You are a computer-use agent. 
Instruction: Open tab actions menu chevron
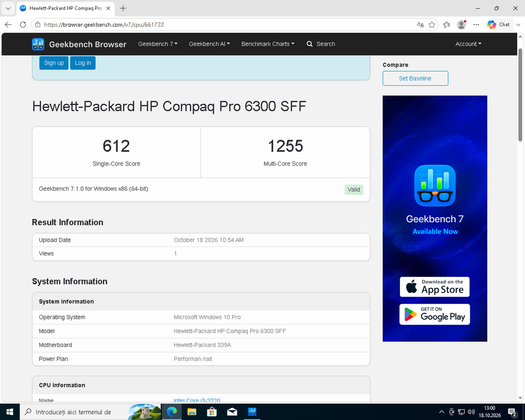8,8
